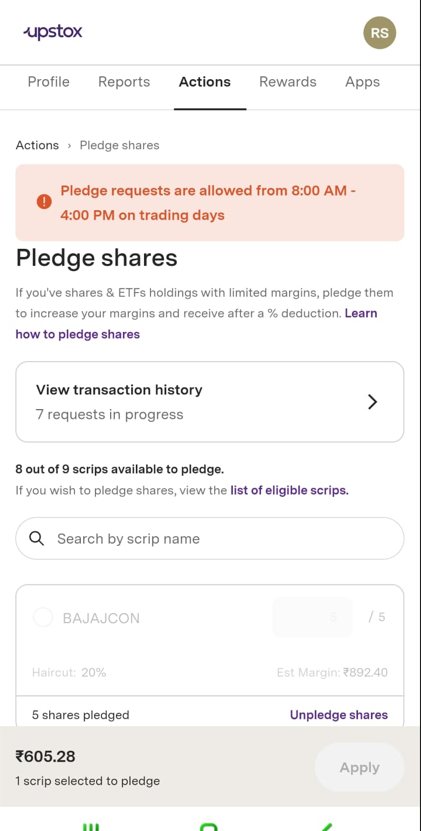This screenshot has width=421, height=831.
Task: Click the BAJAJCON quantity input box
Action: pyautogui.click(x=313, y=617)
